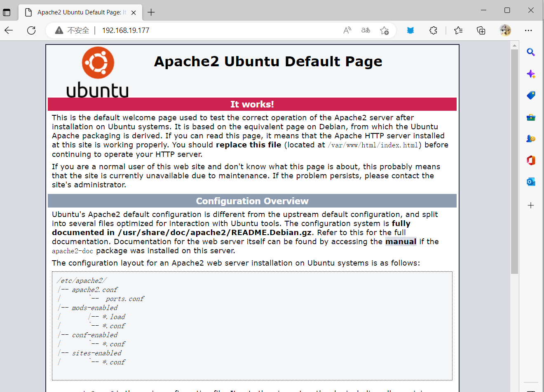Viewport: 544px width, 392px height.
Task: Start Read aloud from address bar
Action: pos(347,30)
